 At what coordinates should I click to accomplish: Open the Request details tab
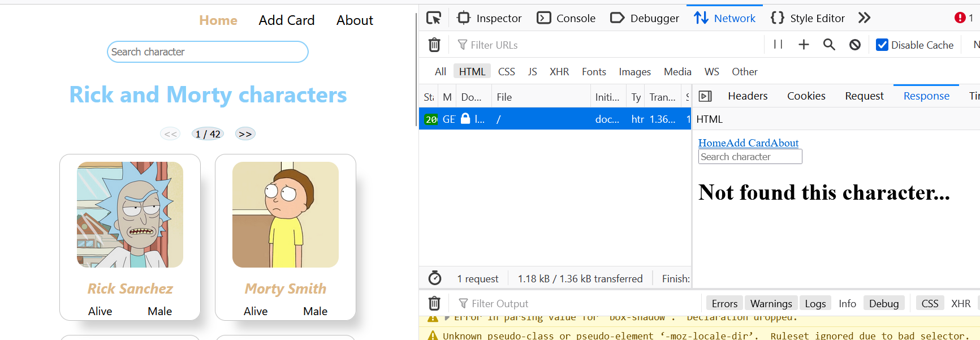(864, 96)
